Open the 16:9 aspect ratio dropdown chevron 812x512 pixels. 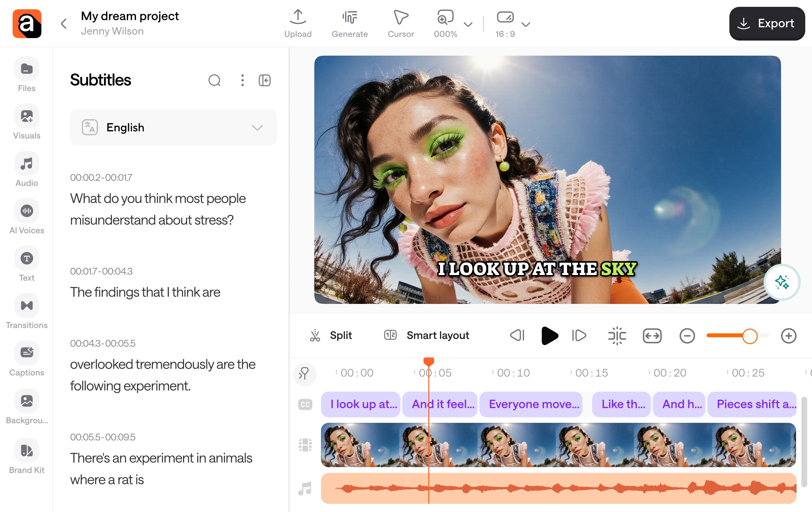526,24
